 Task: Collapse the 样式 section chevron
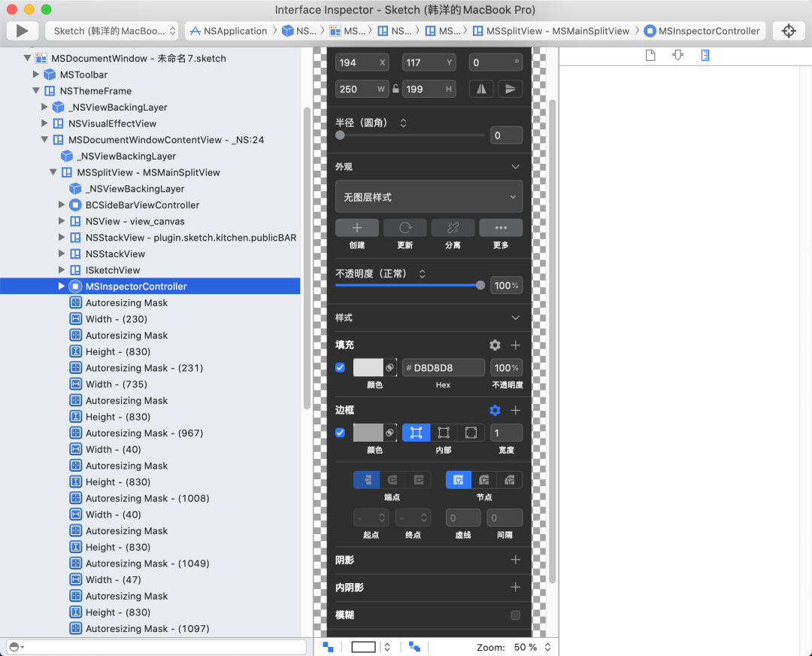[x=515, y=317]
